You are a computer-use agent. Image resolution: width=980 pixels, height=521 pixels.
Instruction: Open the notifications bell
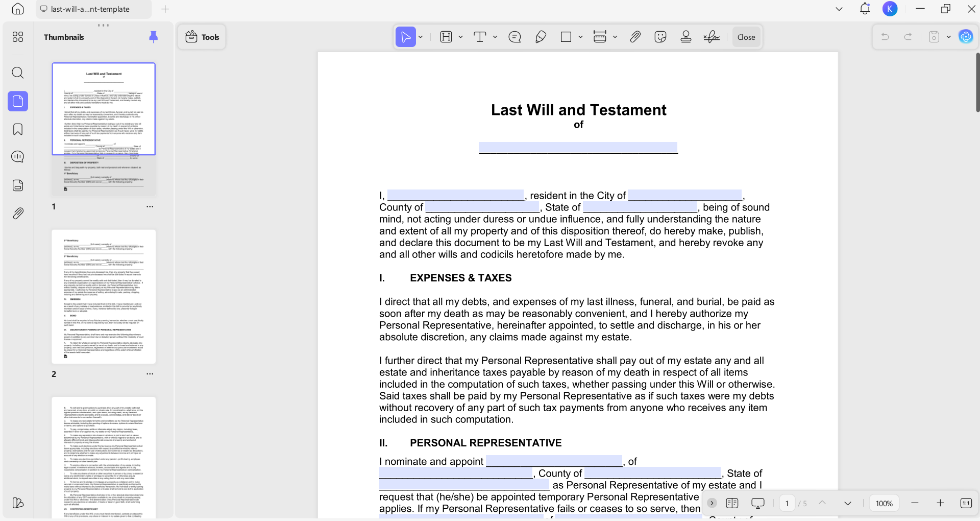[865, 9]
